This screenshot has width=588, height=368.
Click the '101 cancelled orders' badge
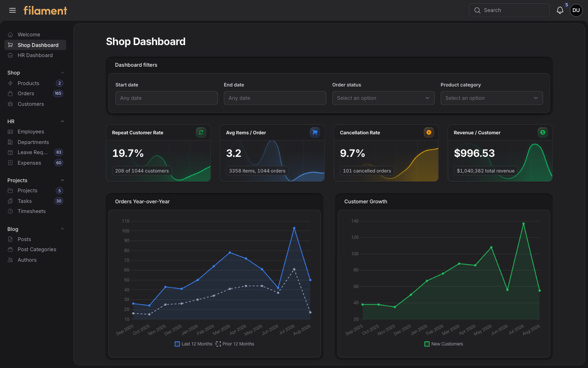point(367,171)
